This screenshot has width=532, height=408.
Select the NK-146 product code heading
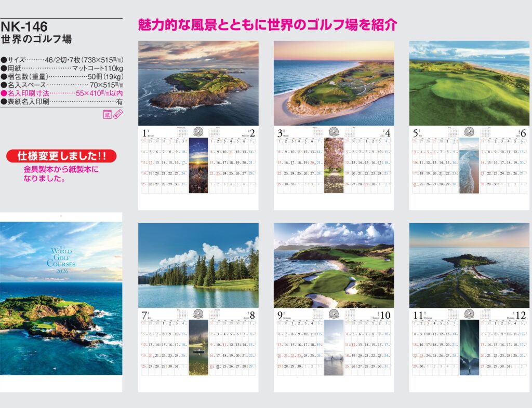click(x=24, y=26)
